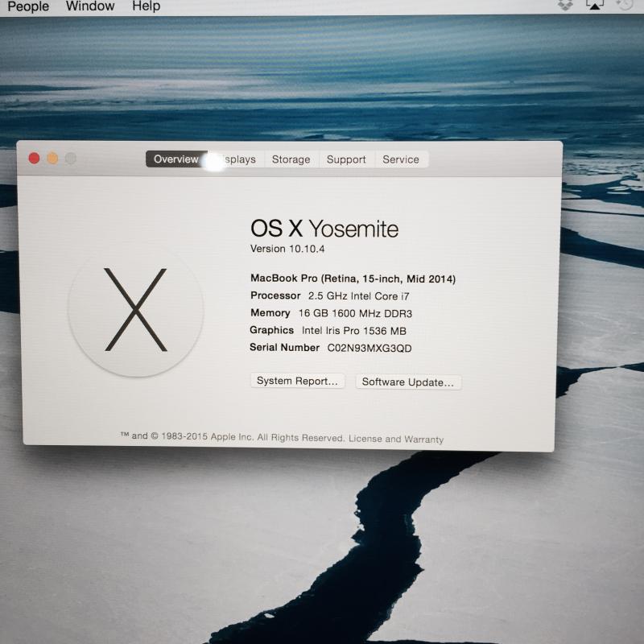Open the License and Warranty link
Screen dimensions: 644x644
click(396, 439)
